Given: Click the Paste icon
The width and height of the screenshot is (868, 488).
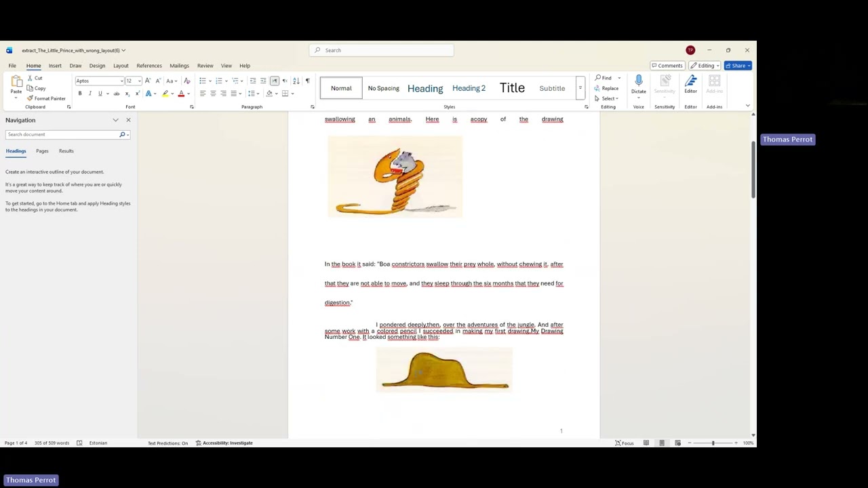Looking at the screenshot, I should 16,82.
